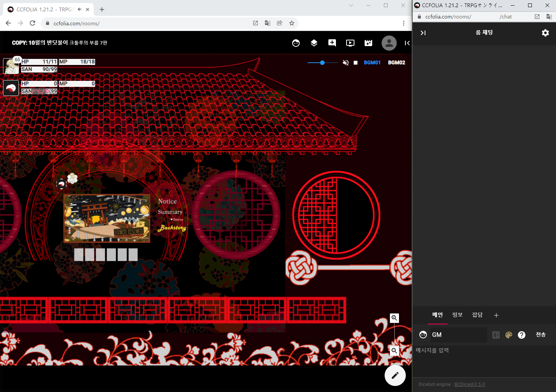Toggle the muted speaker icon
556x392 pixels.
(x=345, y=63)
